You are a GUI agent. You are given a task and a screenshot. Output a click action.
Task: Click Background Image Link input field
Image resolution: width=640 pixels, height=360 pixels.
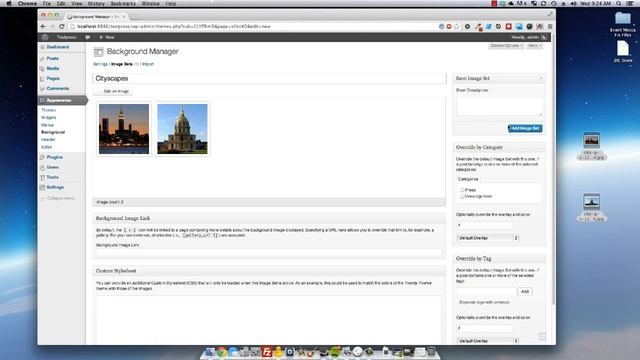click(x=269, y=252)
